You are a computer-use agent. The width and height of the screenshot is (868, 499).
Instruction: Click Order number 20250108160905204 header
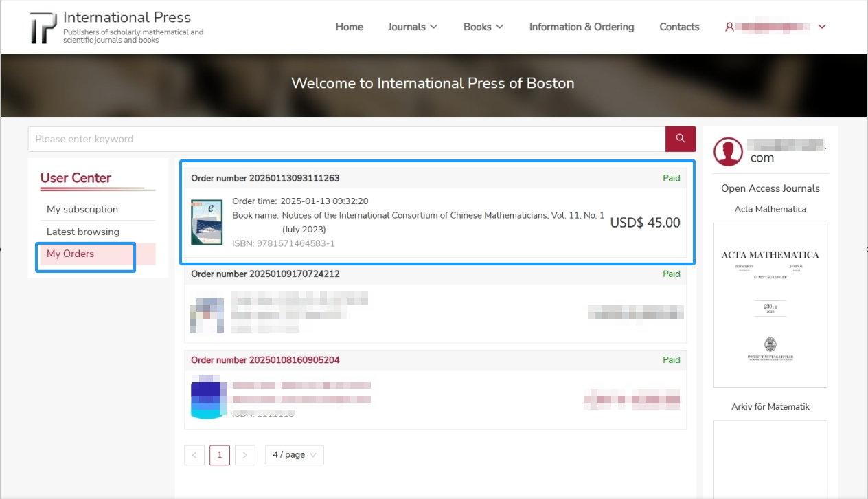[265, 360]
